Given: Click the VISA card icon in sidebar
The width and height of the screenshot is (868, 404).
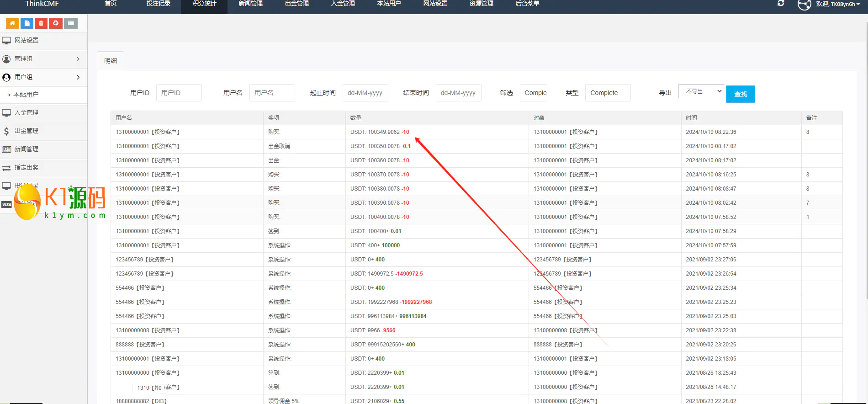Looking at the screenshot, I should 6,204.
